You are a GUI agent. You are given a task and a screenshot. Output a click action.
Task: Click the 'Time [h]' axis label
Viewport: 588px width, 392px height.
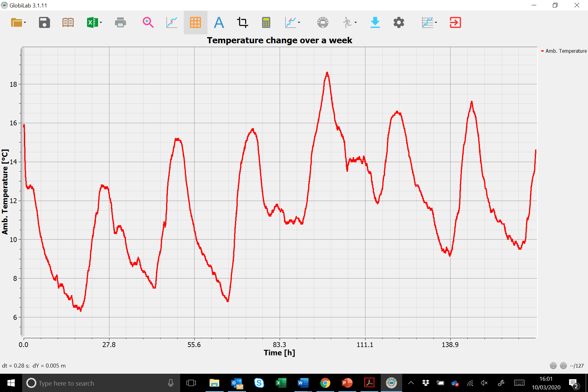(279, 353)
